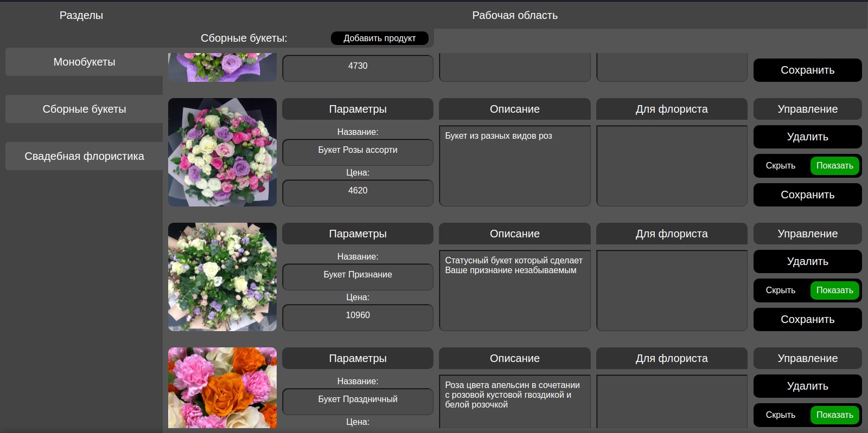
Task: Set Букет Праздничный to Скрыть
Action: click(x=781, y=415)
